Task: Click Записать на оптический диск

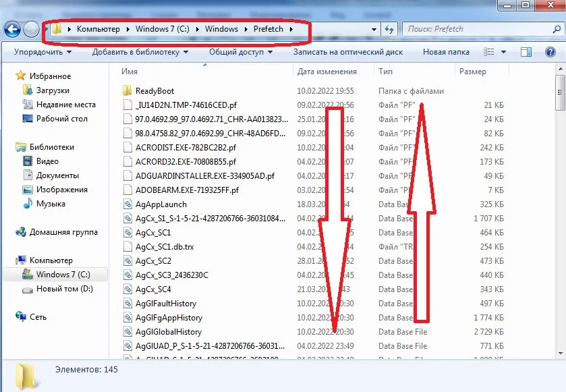Action: (347, 52)
